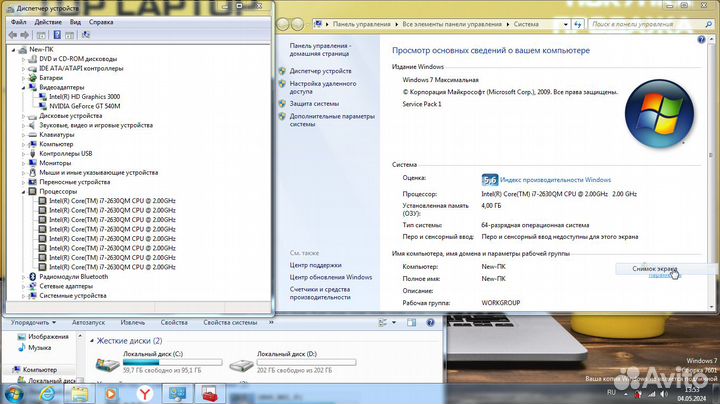This screenshot has height=404, width=720.
Task: Click the 13:53 clock in the taskbar
Action: tap(692, 390)
